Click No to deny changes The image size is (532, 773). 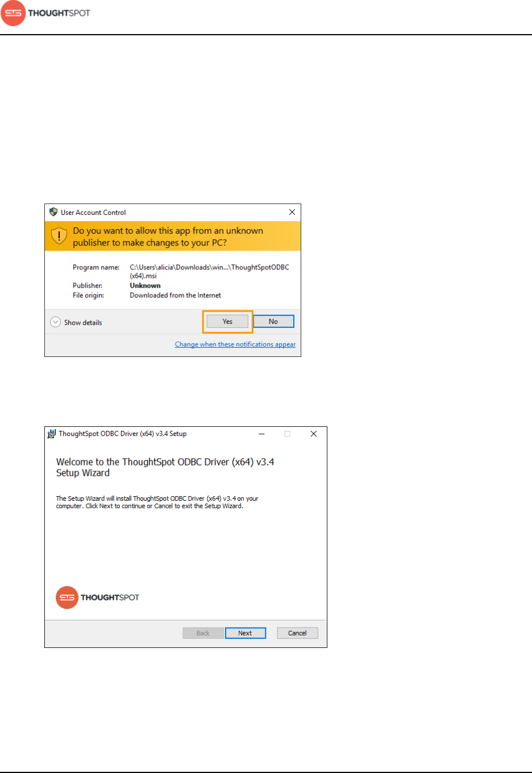click(x=273, y=322)
